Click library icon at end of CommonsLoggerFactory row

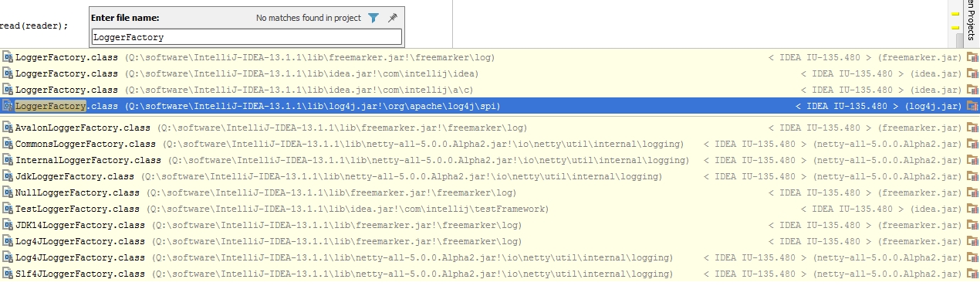[x=972, y=144]
